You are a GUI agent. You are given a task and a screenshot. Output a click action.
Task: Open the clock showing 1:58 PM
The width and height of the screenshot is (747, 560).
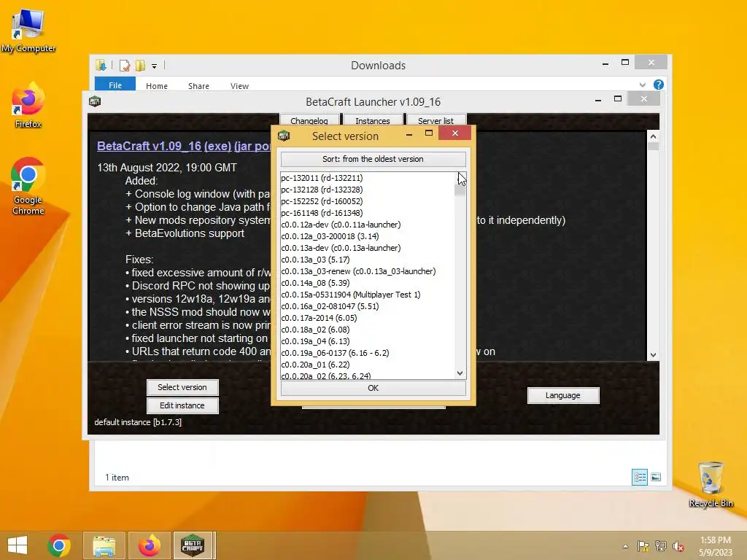(x=716, y=546)
